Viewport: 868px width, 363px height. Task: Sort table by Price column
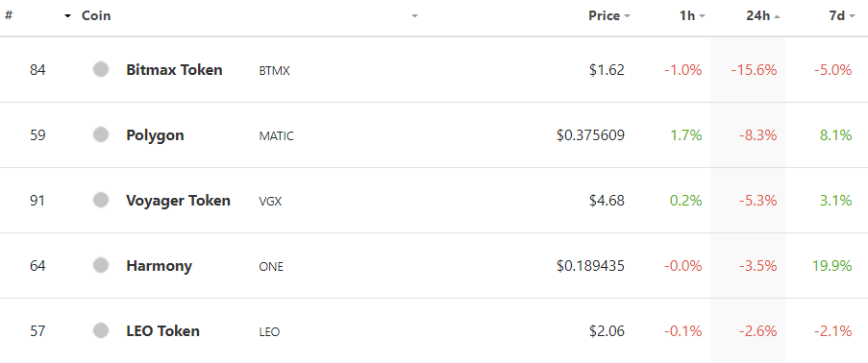(x=608, y=16)
